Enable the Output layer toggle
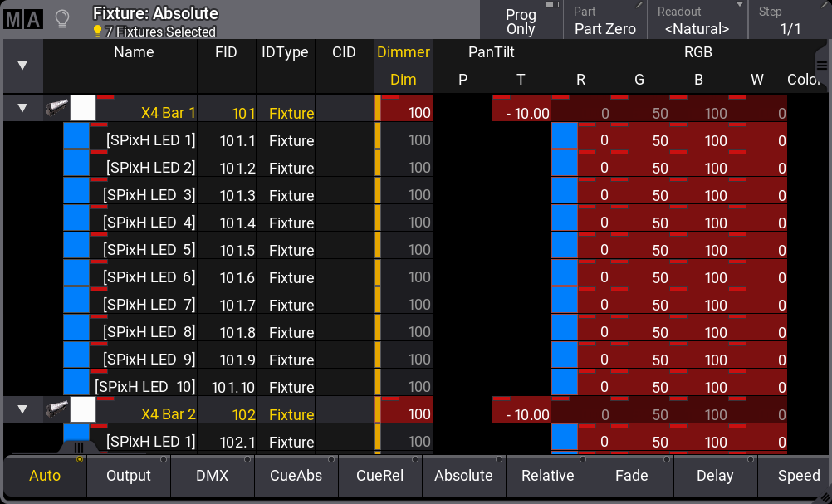832x504 pixels. pos(129,476)
